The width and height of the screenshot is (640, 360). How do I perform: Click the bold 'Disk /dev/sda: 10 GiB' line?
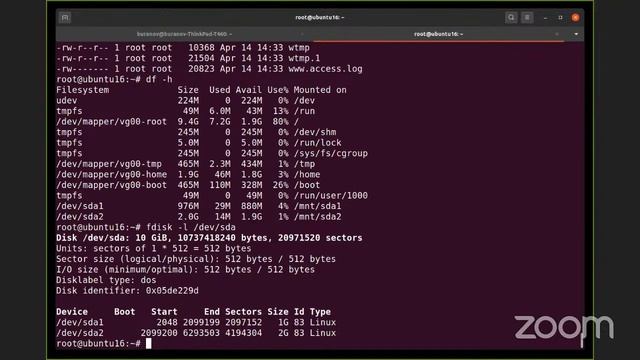[x=209, y=238]
